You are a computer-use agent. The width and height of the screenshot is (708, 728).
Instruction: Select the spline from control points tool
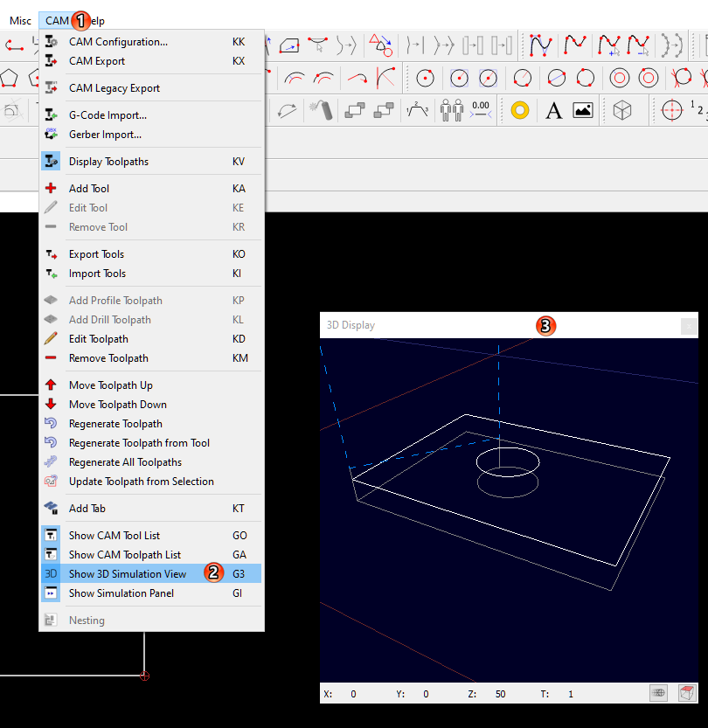click(540, 45)
